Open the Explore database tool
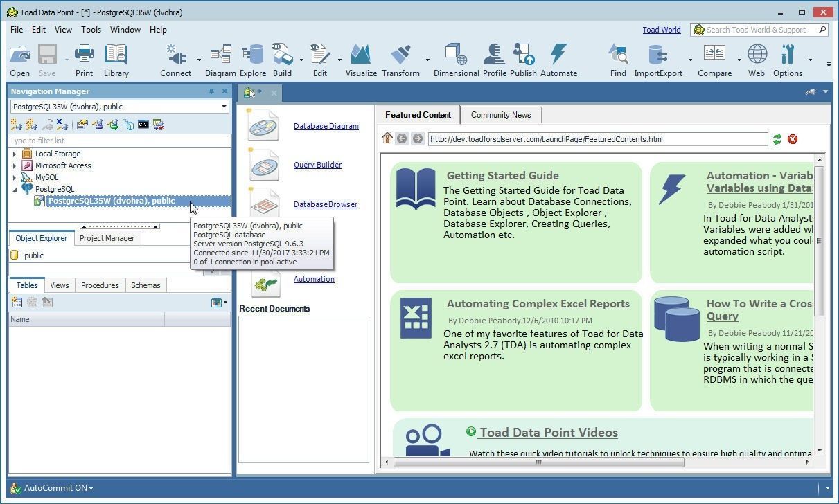839x504 pixels. (253, 61)
